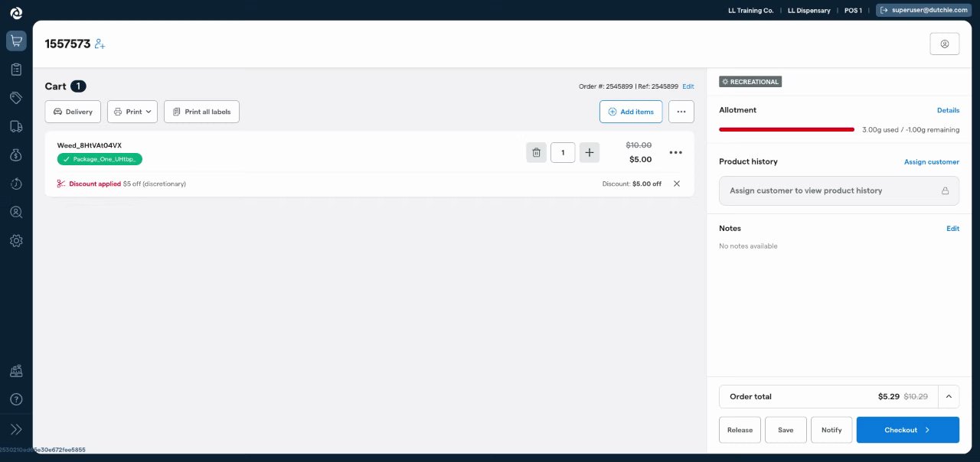Select POS 1 in top bar

[852, 11]
